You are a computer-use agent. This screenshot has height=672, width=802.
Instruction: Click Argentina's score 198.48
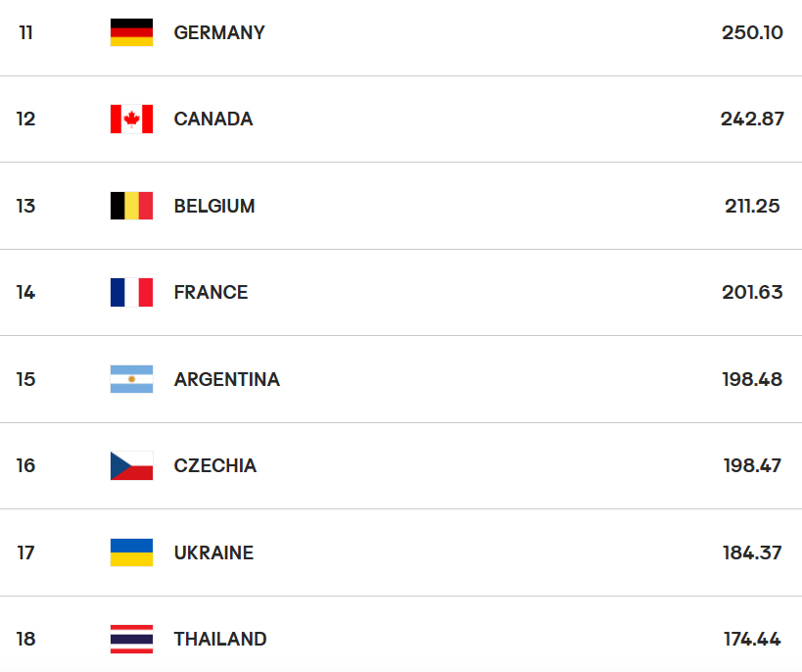coord(752,380)
